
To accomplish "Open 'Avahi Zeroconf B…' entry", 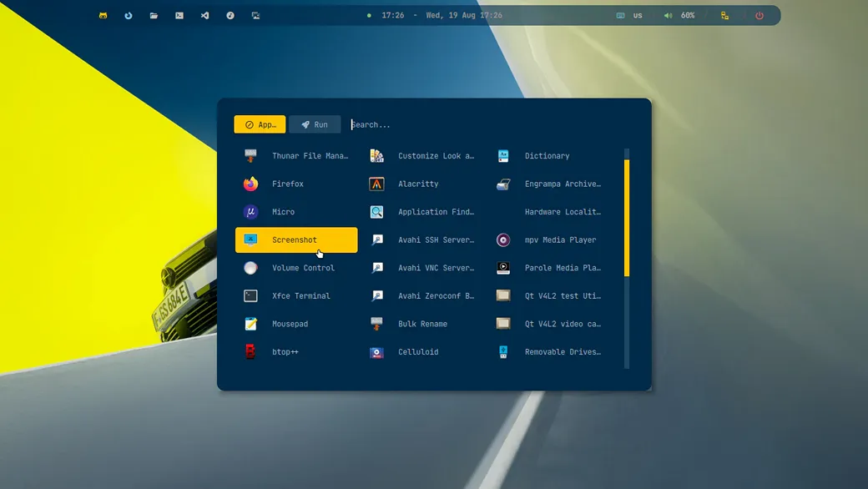I will 422,296.
